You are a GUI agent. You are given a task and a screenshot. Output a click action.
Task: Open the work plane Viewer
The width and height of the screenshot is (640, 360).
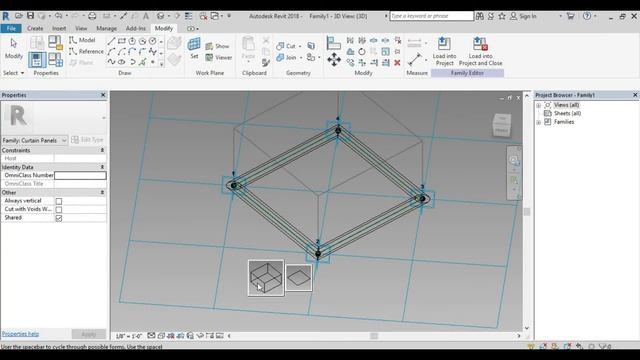(219, 58)
